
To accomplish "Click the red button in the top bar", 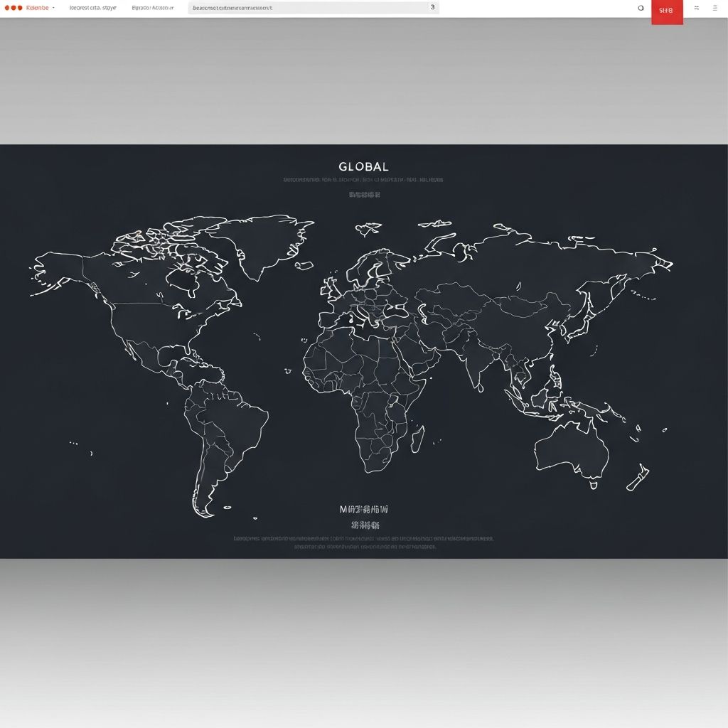I will [x=666, y=11].
